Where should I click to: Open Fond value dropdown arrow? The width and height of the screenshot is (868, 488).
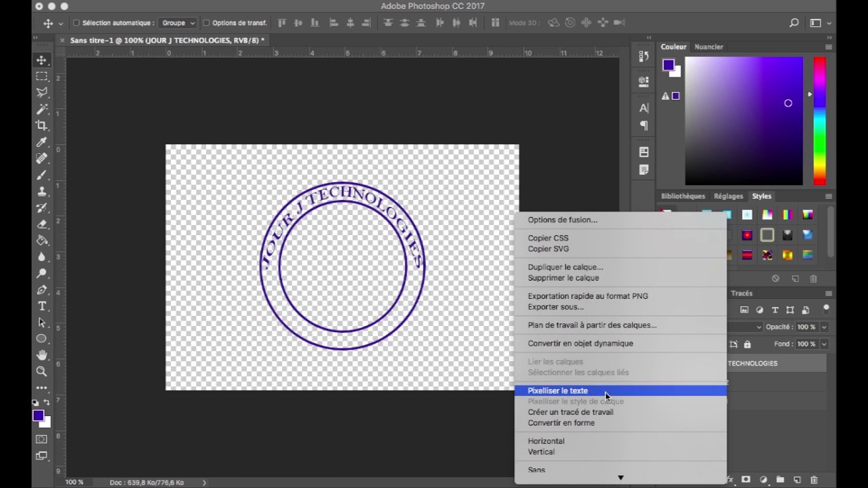click(x=824, y=344)
